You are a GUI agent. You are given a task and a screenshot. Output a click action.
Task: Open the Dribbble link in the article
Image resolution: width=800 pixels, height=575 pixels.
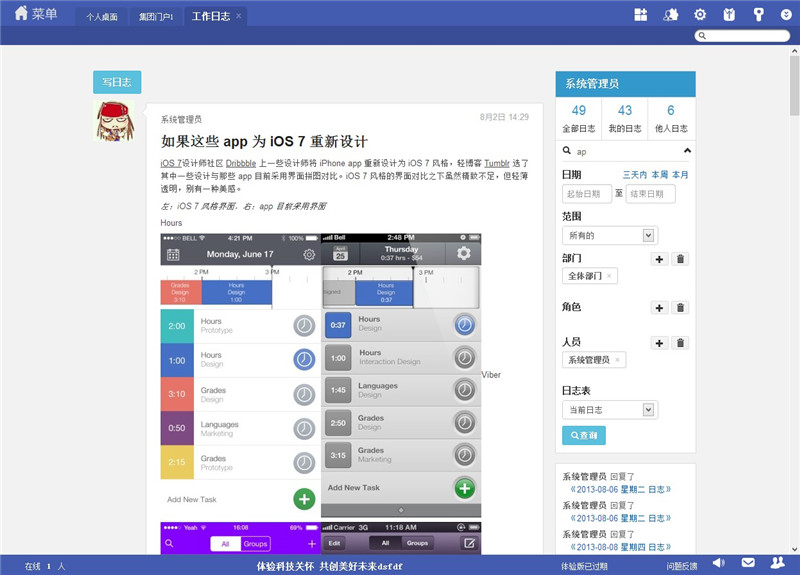pos(241,163)
